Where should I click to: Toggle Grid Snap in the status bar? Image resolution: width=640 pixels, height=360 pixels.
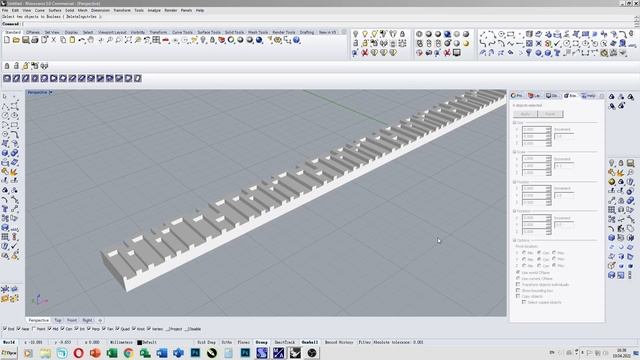tap(206, 342)
